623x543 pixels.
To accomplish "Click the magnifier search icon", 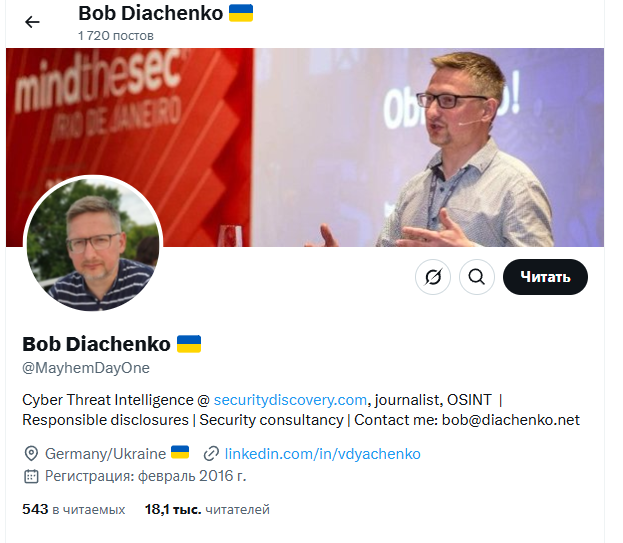I will (477, 277).
